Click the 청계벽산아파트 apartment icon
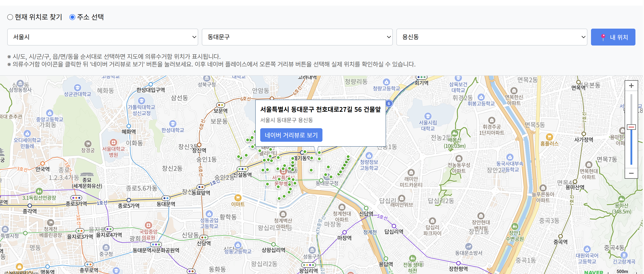 283,214
